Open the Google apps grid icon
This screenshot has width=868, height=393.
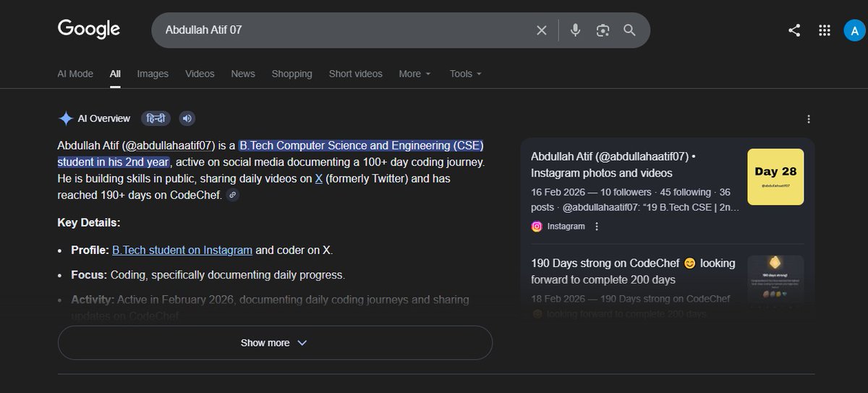(824, 30)
